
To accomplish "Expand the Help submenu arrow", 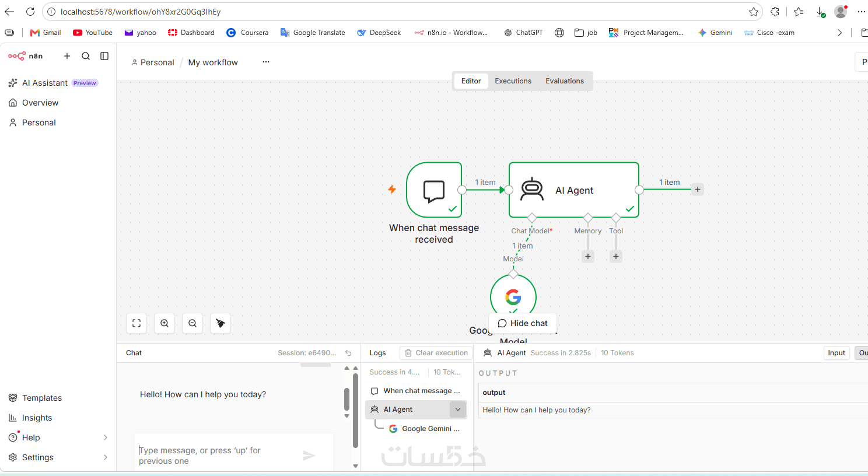I will coord(106,437).
